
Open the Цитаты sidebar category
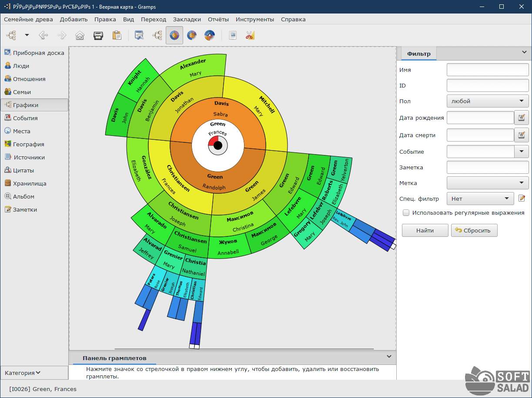click(x=34, y=170)
